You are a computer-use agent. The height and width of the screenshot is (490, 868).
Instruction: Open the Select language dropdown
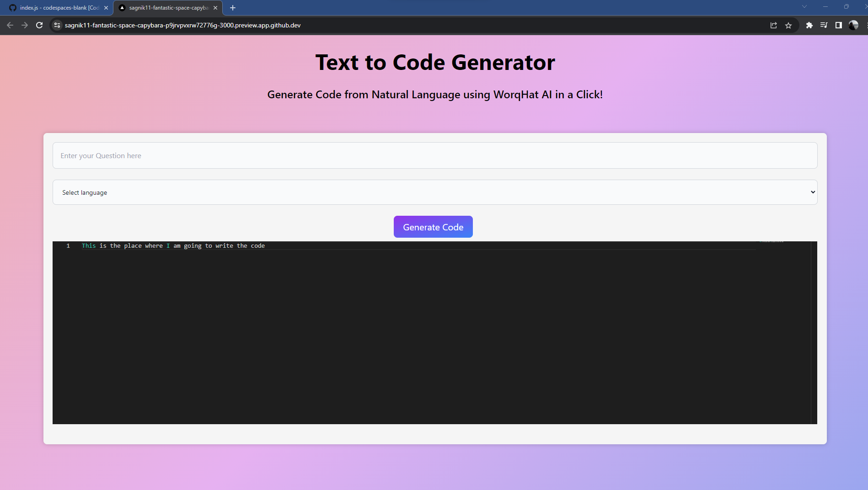[x=435, y=192]
